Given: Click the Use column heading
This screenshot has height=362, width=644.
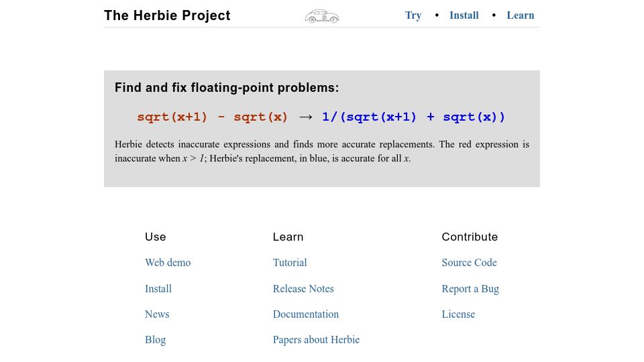Looking at the screenshot, I should tap(155, 237).
